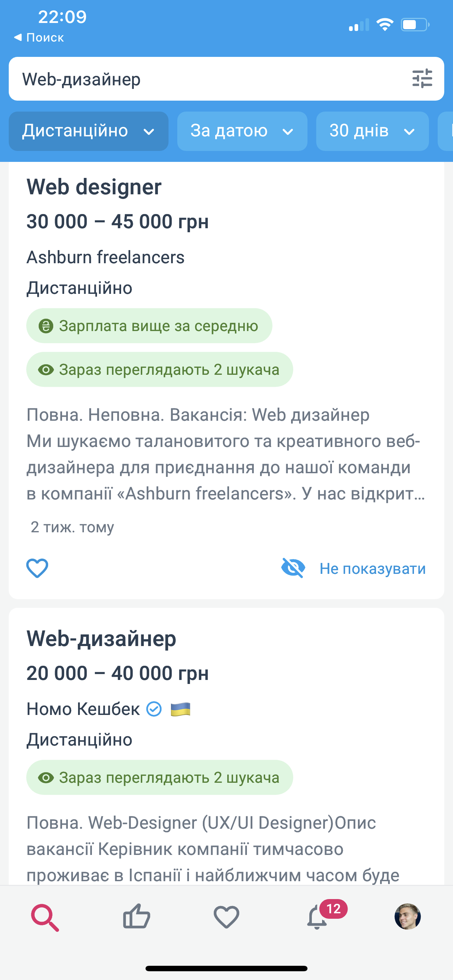The image size is (453, 980).
Task: Save Web designer vacancy with heart
Action: 37,568
